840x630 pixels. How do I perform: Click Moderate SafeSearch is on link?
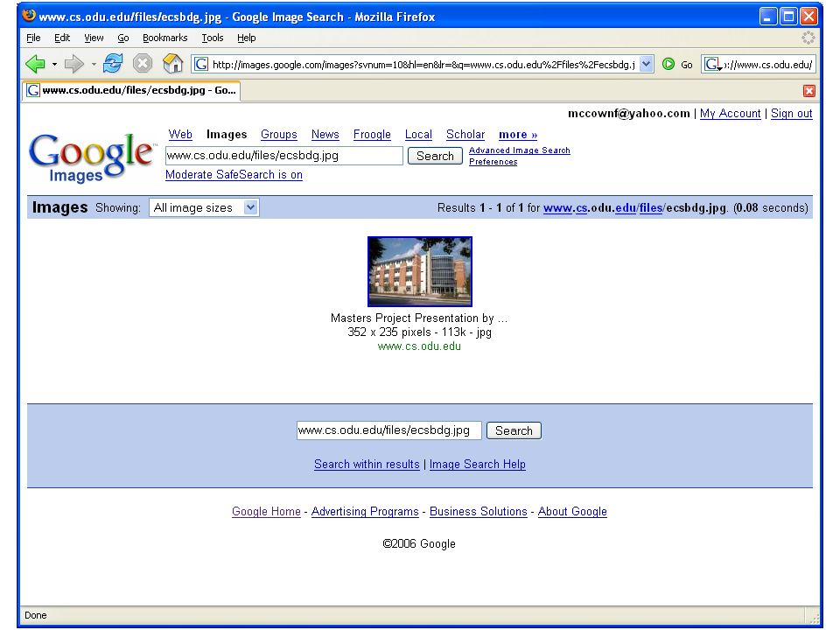point(234,175)
